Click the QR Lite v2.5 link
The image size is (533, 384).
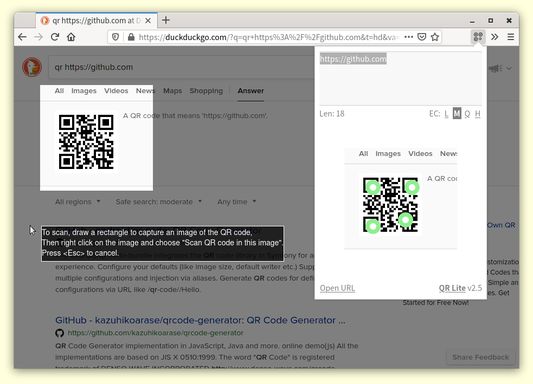460,288
